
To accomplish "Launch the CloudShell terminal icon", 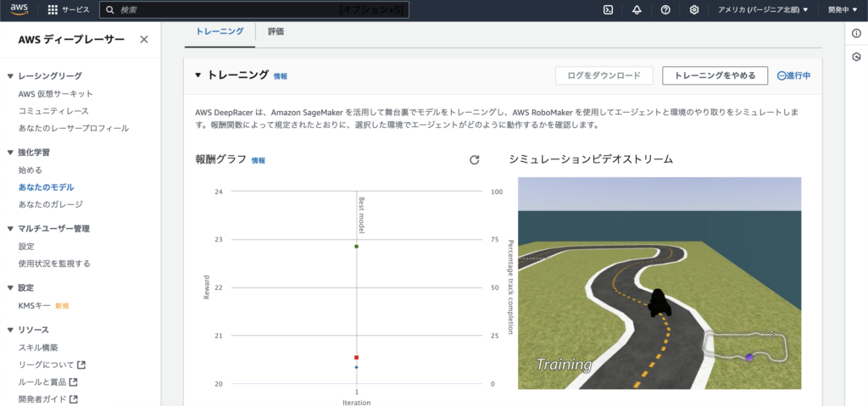I will tap(608, 10).
